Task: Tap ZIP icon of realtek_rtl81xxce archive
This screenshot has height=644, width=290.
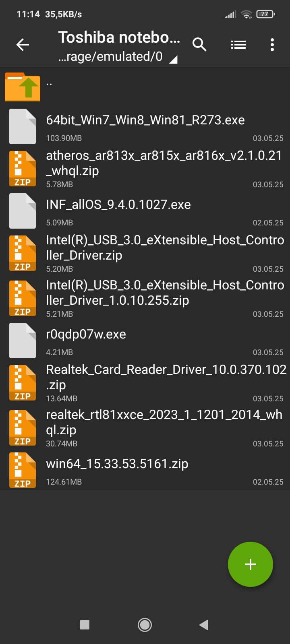Action: tap(23, 428)
